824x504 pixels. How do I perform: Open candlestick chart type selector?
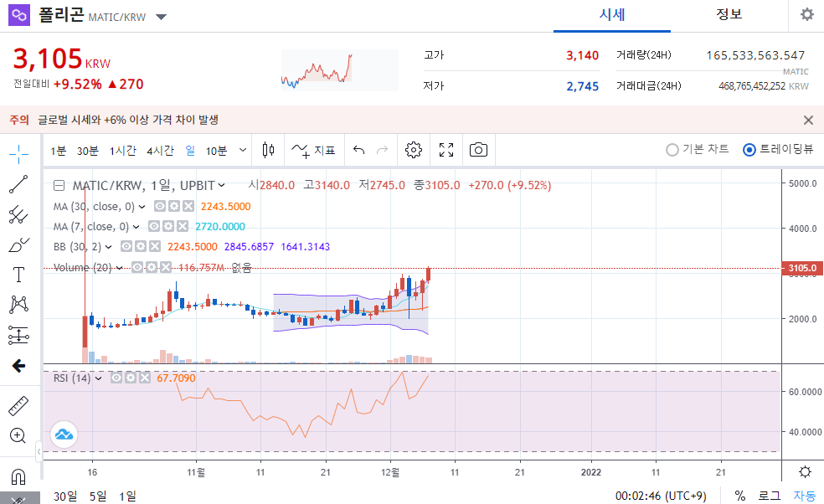pos(268,151)
